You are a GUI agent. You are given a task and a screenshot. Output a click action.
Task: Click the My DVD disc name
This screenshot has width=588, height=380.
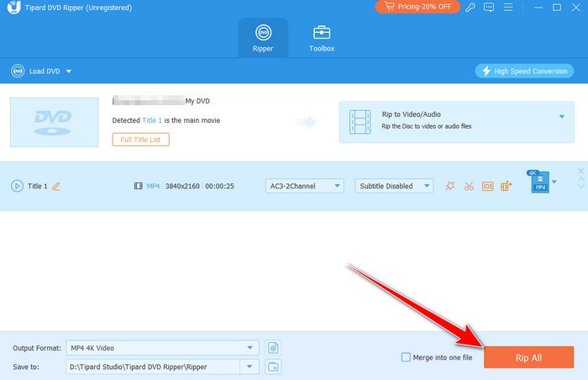197,101
